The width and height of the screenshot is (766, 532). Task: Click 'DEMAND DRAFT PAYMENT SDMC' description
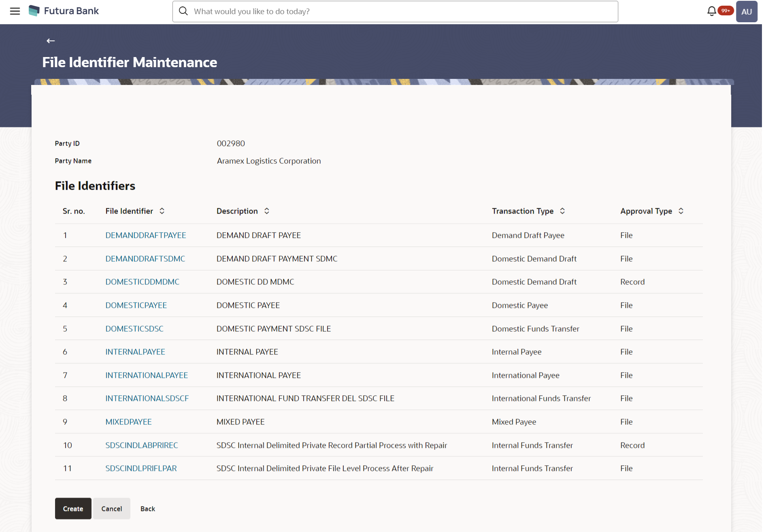coord(277,259)
